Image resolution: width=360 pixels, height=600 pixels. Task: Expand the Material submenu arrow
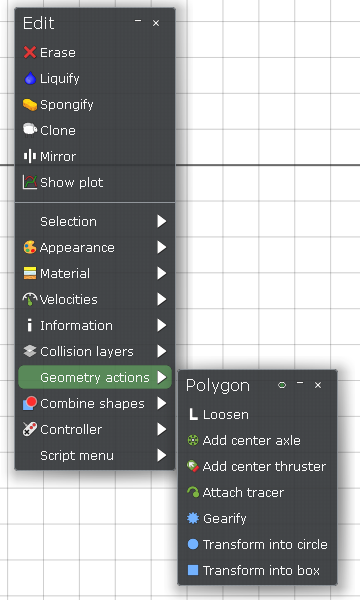[x=162, y=273]
